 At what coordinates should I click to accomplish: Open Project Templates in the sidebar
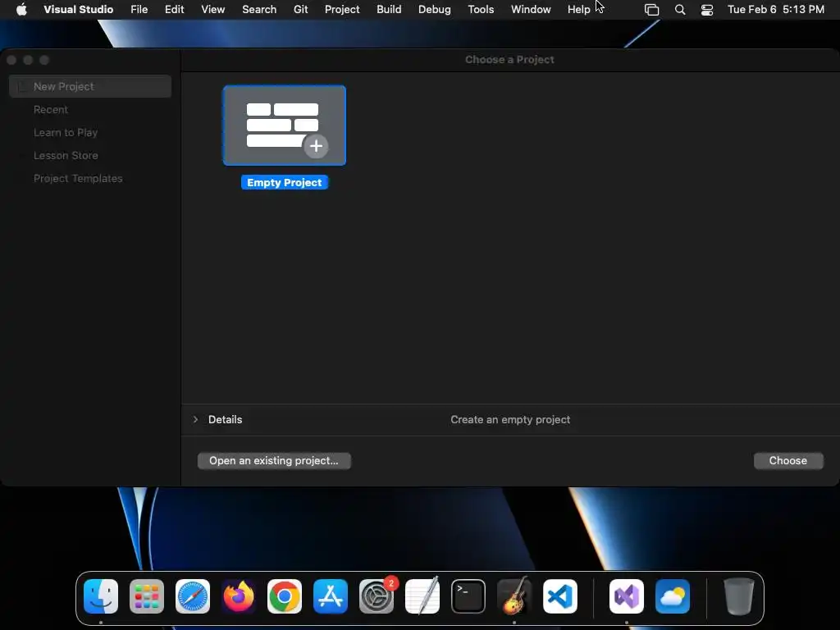pyautogui.click(x=78, y=178)
